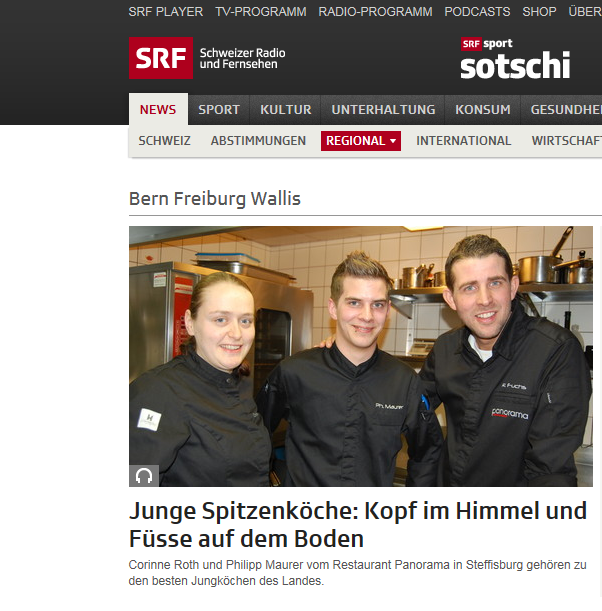Image resolution: width=602 pixels, height=611 pixels.
Task: Open the Junge Spitzenköche article headline
Action: tap(358, 524)
